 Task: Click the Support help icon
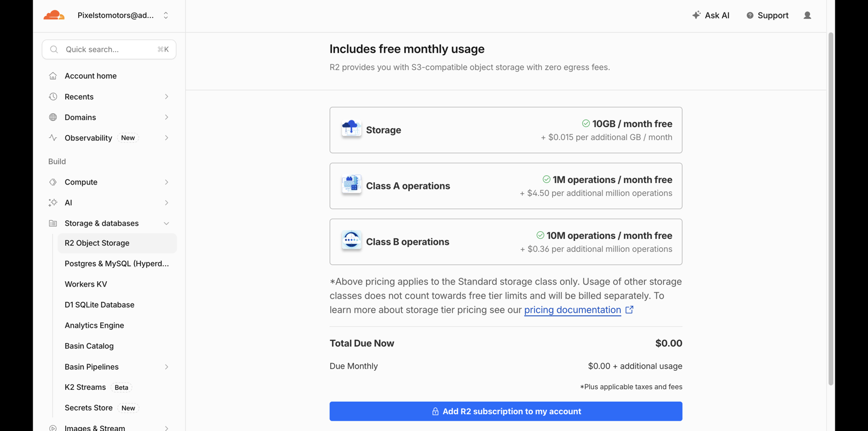750,15
